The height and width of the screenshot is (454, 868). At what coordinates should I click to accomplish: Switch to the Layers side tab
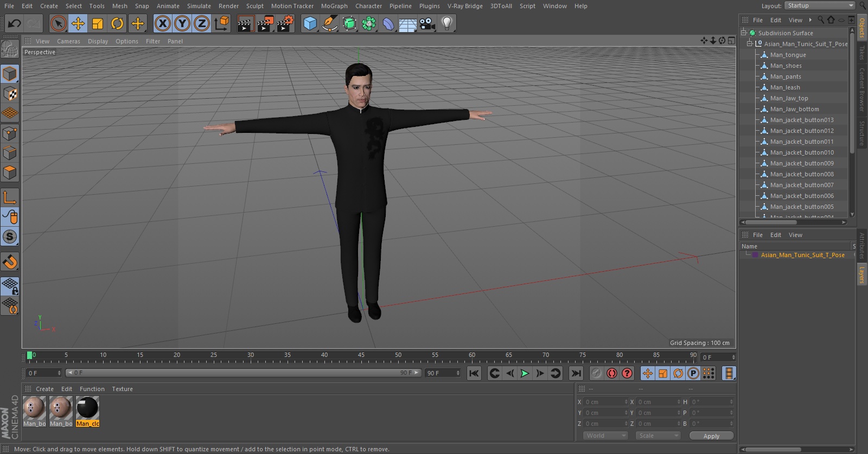coord(861,275)
